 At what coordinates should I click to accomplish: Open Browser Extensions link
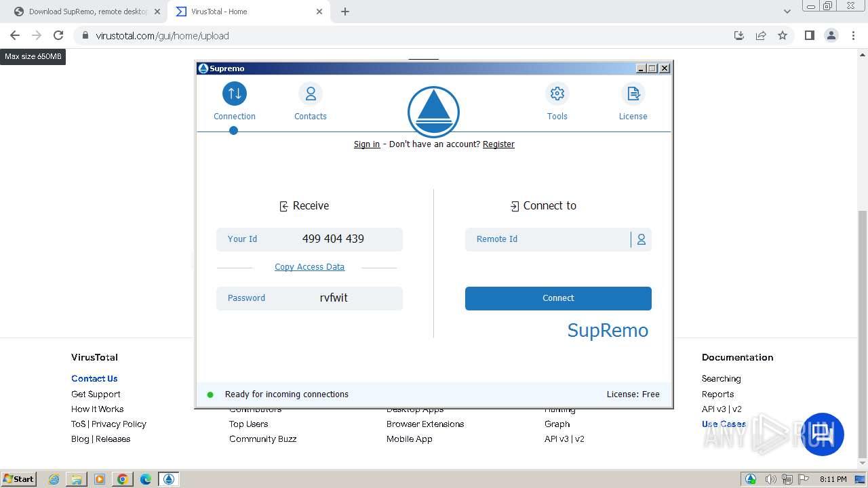tap(425, 424)
